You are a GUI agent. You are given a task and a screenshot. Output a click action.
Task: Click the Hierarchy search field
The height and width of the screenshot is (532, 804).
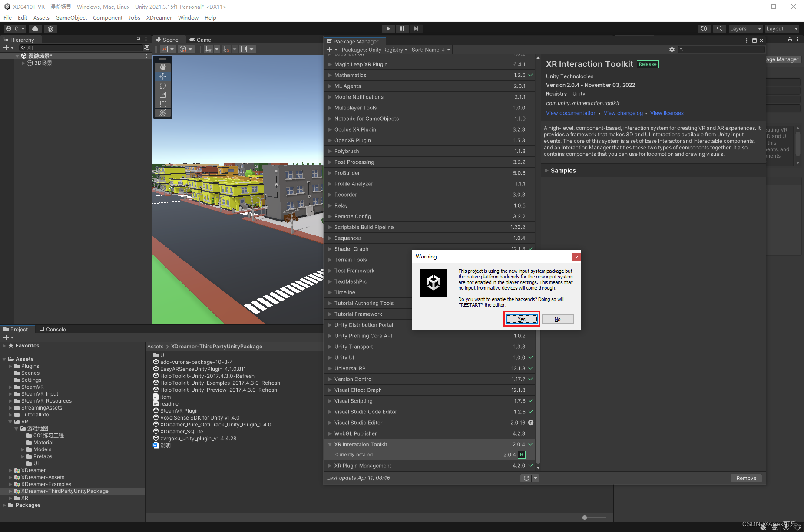81,48
